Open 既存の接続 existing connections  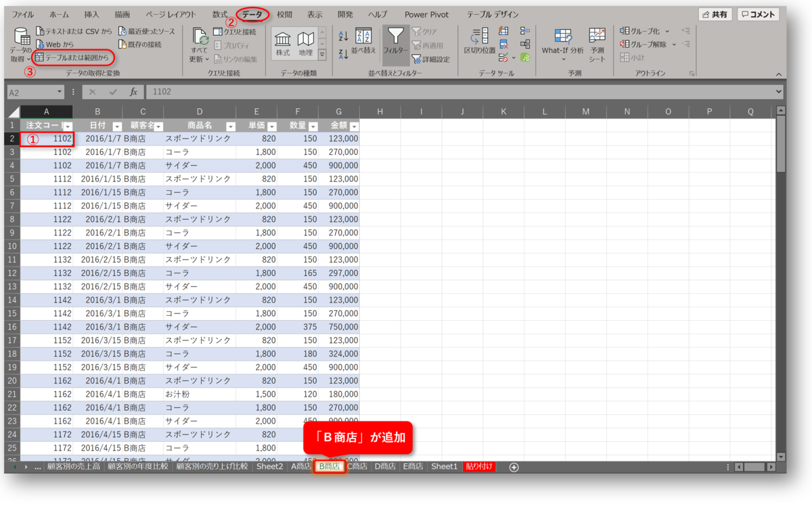tap(140, 45)
